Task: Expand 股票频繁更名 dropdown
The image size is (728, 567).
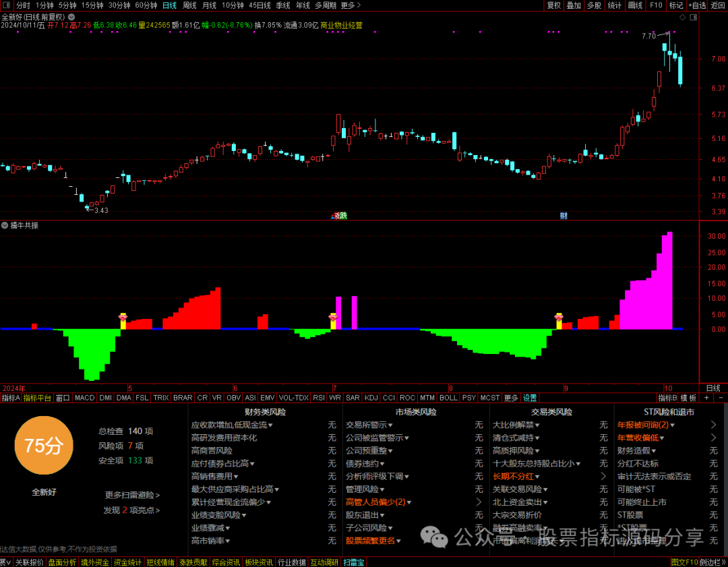Action: point(398,541)
